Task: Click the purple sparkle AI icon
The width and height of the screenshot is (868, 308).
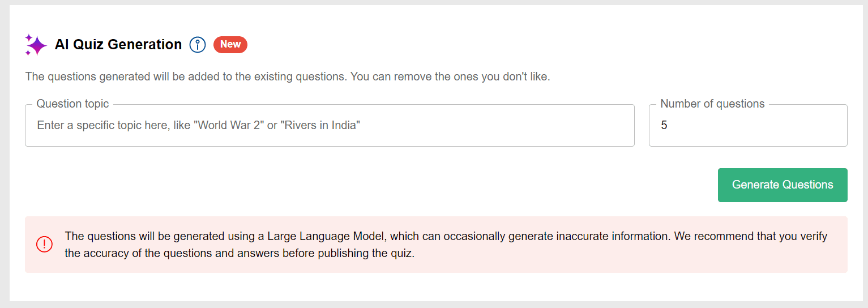Action: 36,45
